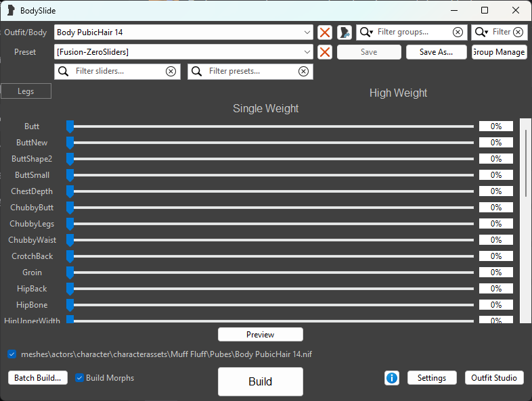Focus the Filter sliders input
532x401 pixels.
point(117,72)
